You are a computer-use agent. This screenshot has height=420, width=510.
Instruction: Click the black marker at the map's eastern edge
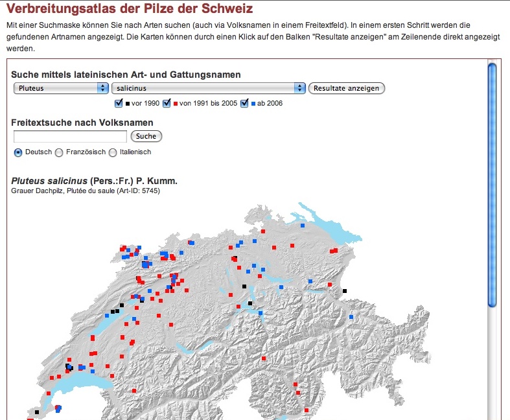(x=345, y=291)
